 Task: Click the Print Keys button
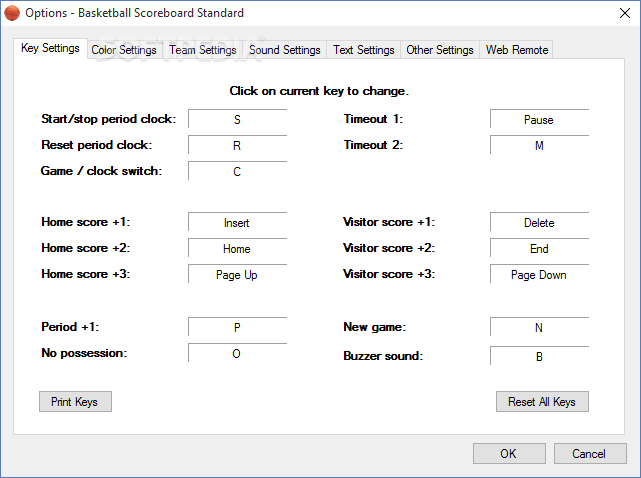pyautogui.click(x=75, y=402)
